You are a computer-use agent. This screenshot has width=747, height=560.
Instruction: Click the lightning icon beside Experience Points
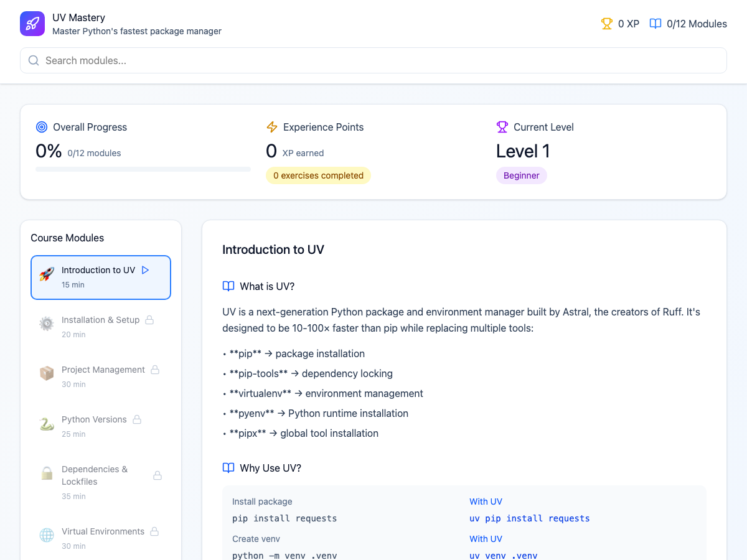272,127
